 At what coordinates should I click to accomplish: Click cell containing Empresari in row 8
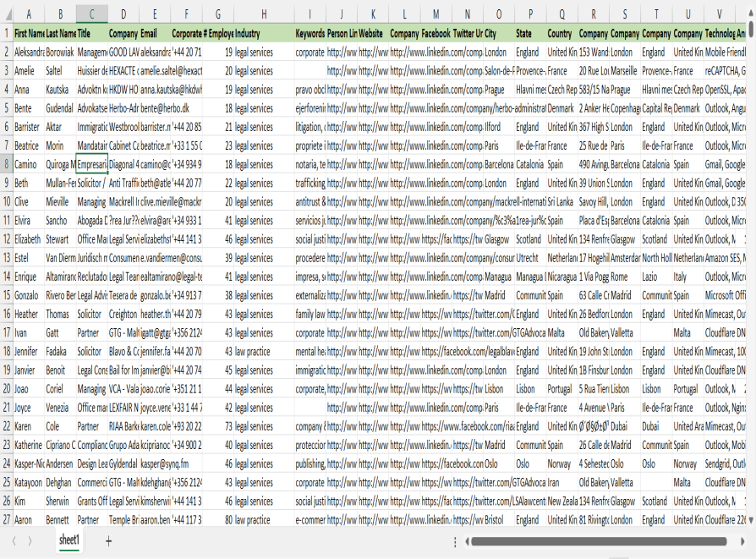92,164
